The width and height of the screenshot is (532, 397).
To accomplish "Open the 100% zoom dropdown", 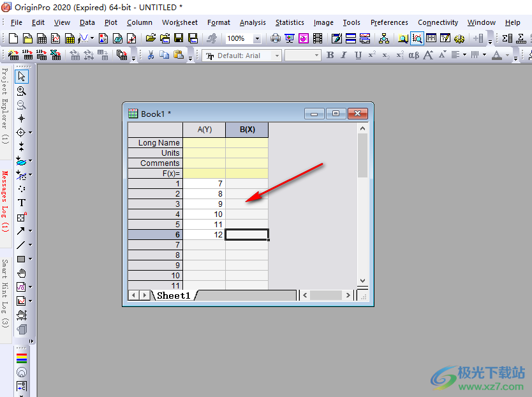I will (257, 39).
